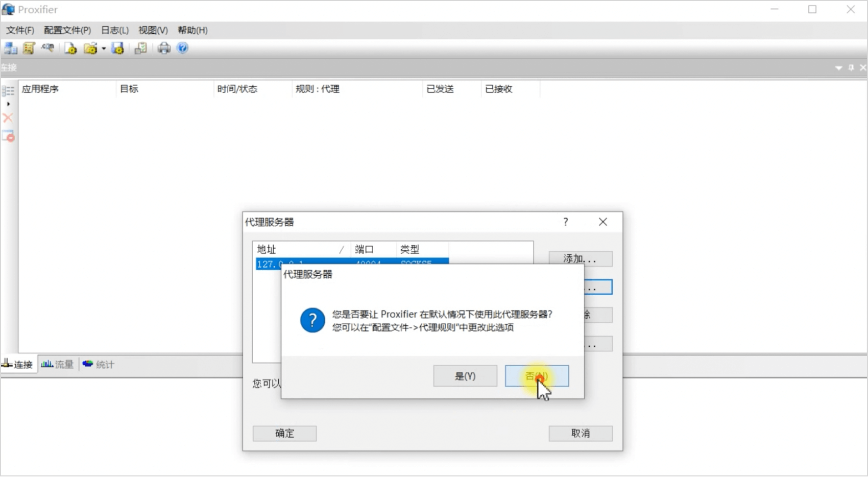Open the 视图(V) menu
This screenshot has width=868, height=477.
click(x=153, y=30)
